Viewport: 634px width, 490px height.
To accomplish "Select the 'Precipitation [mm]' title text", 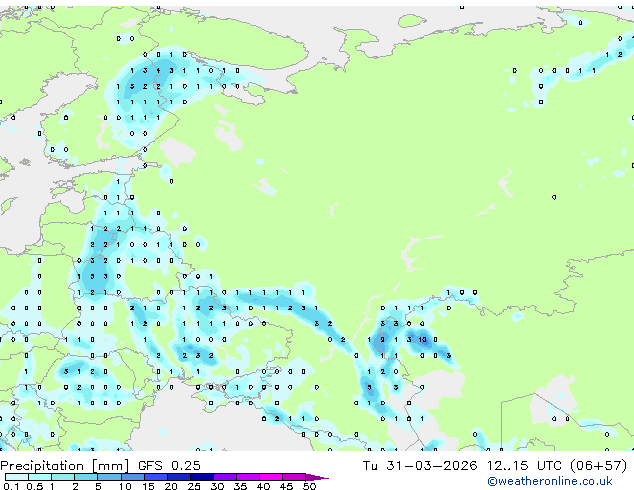I will [65, 466].
